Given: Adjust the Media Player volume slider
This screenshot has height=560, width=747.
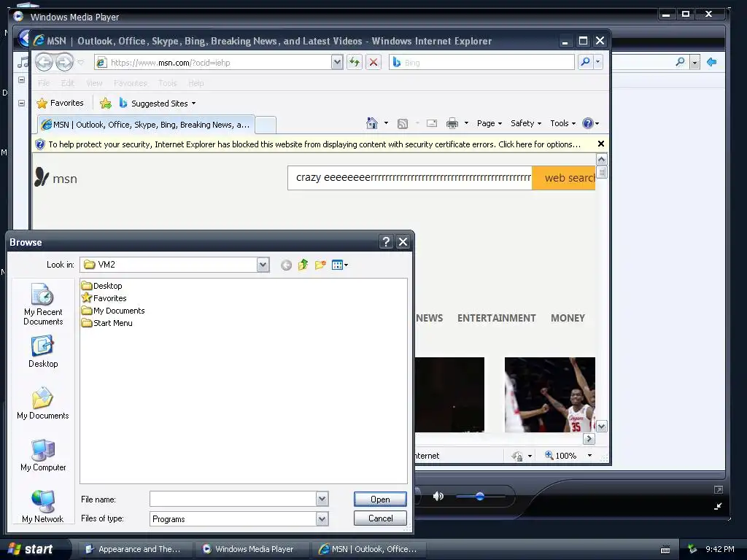Looking at the screenshot, I should tap(480, 497).
